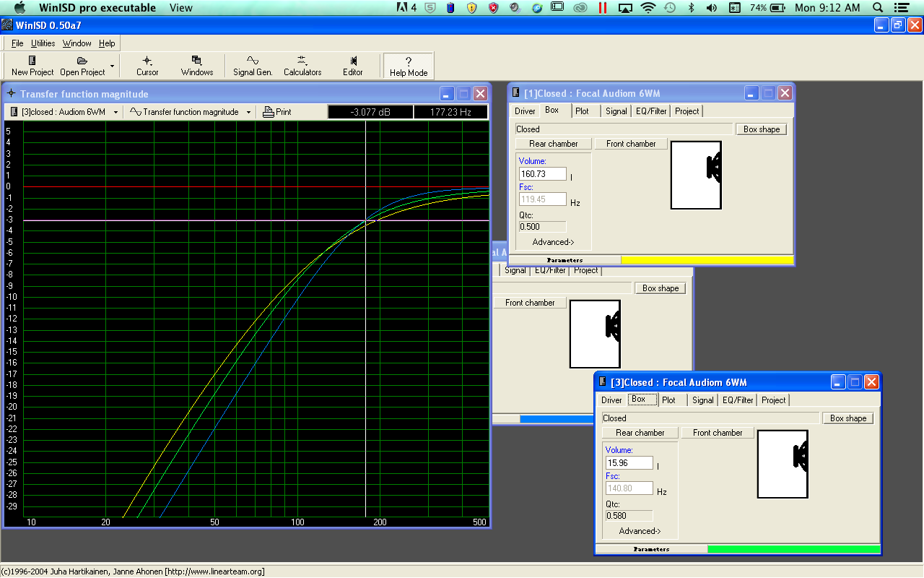Open Project tab in [1]Closed window

point(687,111)
